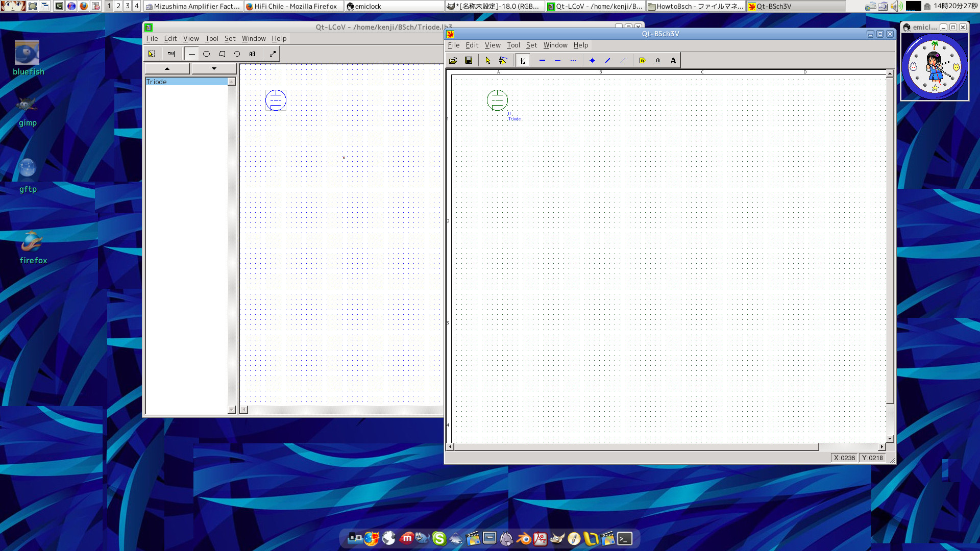The height and width of the screenshot is (551, 980).
Task: Open the Set menu in Qt-BSch3V
Action: 531,45
